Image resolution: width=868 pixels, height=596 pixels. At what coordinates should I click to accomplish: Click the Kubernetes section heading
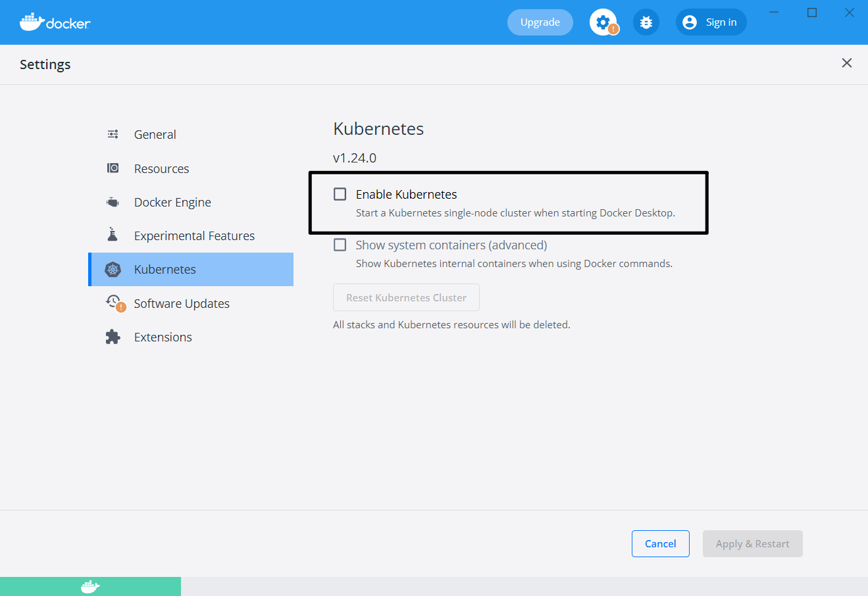pyautogui.click(x=378, y=128)
